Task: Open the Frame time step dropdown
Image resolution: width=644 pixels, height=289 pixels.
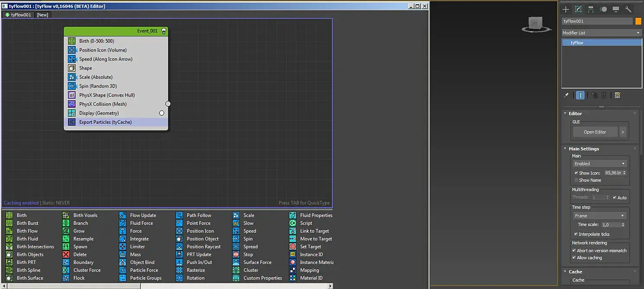Action: tap(599, 215)
